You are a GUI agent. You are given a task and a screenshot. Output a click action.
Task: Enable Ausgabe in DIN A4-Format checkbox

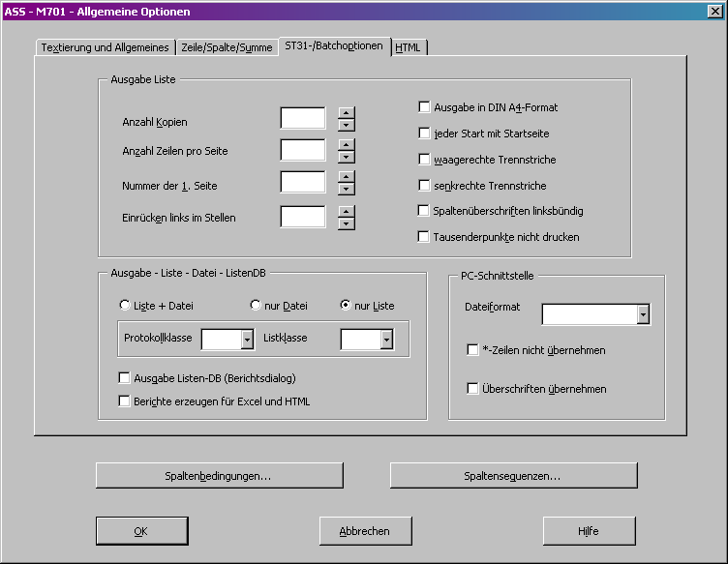tap(424, 107)
